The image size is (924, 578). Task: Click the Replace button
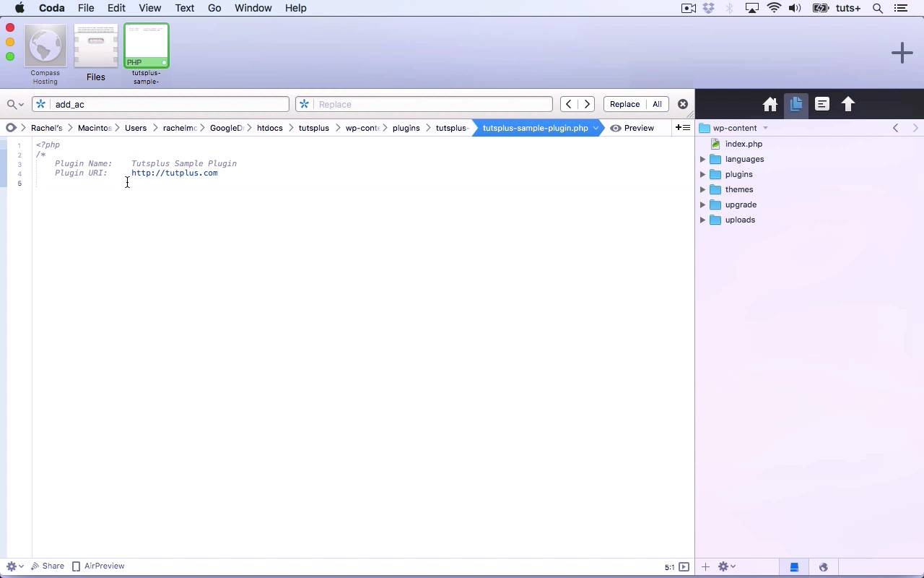624,104
